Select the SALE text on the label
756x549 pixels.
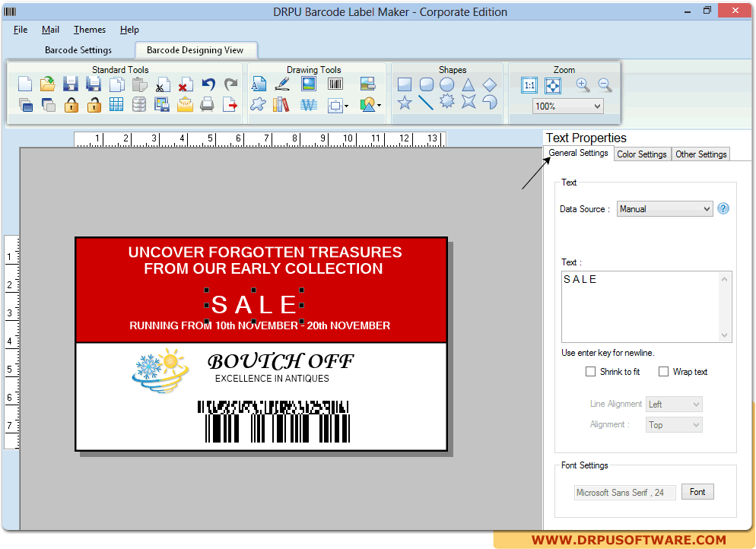(254, 305)
